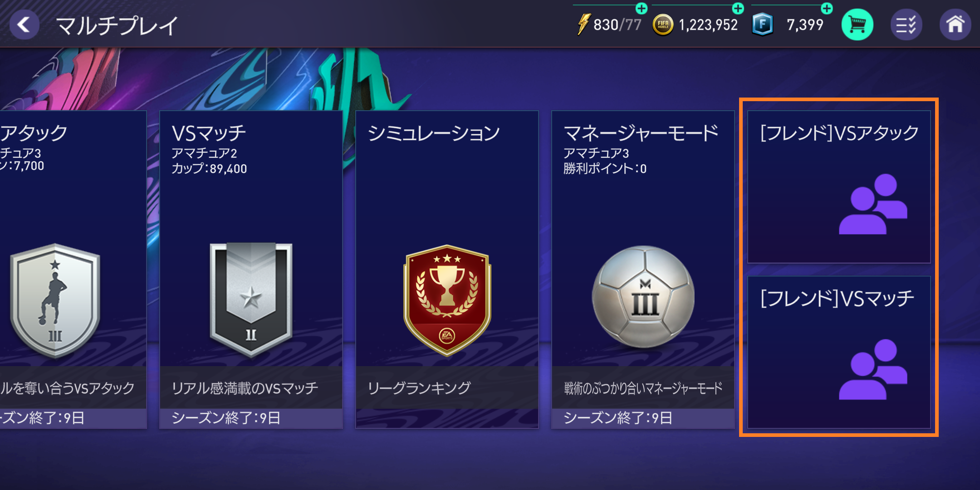This screenshot has height=490, width=980.
Task: Tap the blue F points gem icon
Action: (763, 24)
